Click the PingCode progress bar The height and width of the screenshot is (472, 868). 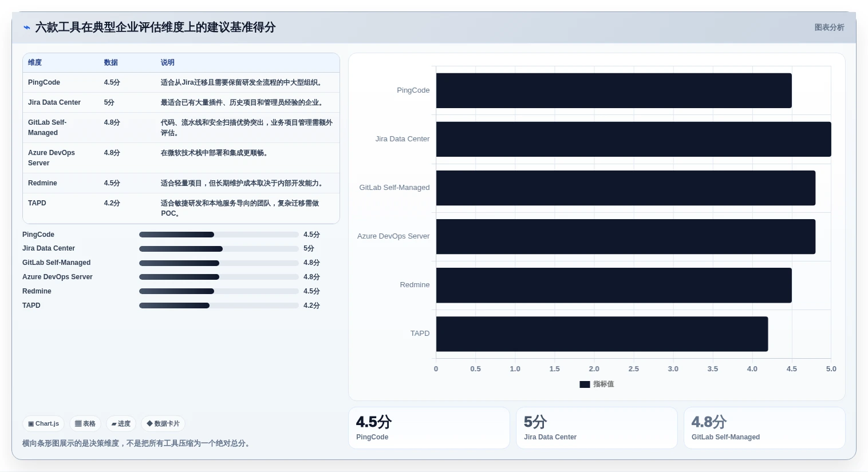tap(219, 235)
